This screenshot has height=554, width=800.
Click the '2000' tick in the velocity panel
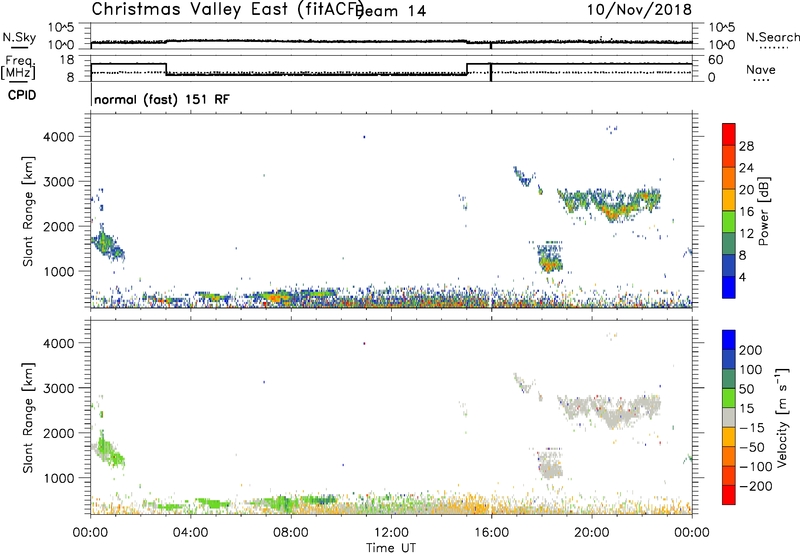click(x=59, y=433)
